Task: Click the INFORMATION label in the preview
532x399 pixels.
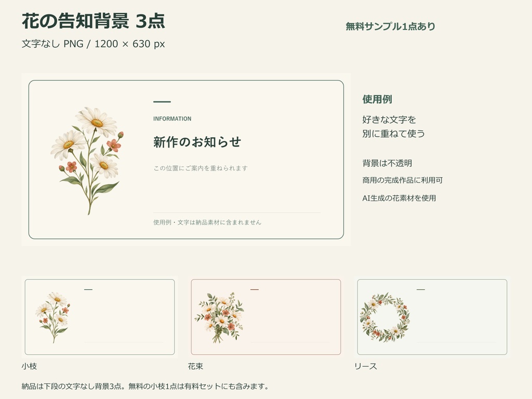Action: pos(172,119)
